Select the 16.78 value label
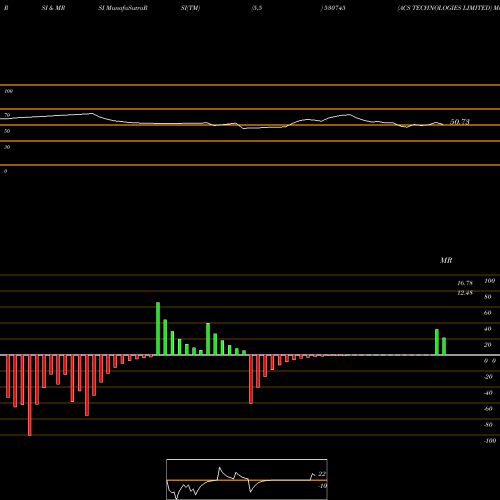This screenshot has width=500, height=500. click(x=465, y=283)
